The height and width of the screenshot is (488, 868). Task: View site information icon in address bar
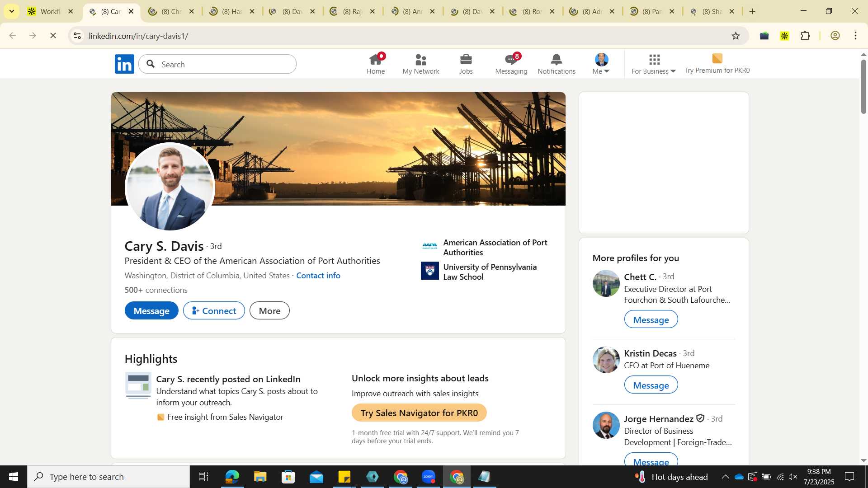click(77, 36)
